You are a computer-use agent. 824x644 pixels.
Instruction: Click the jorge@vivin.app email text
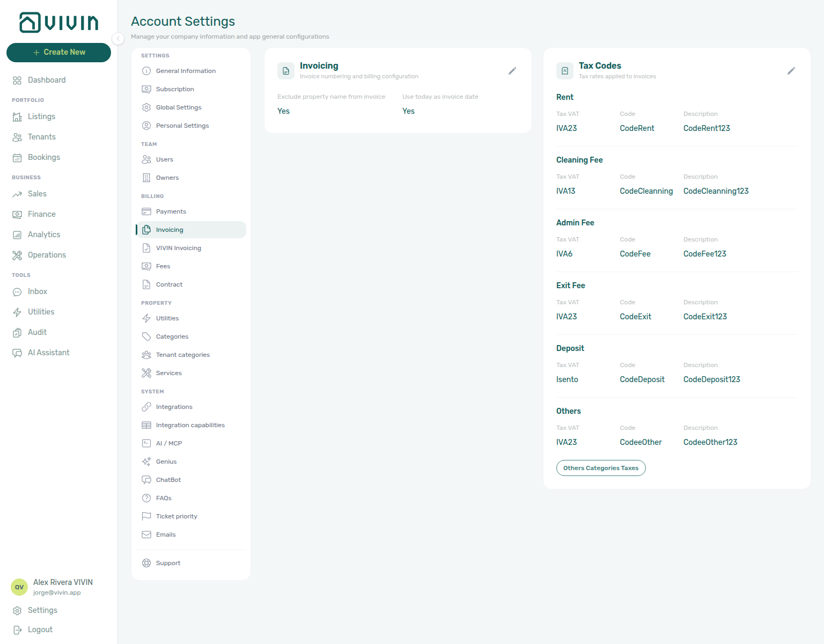tap(57, 592)
